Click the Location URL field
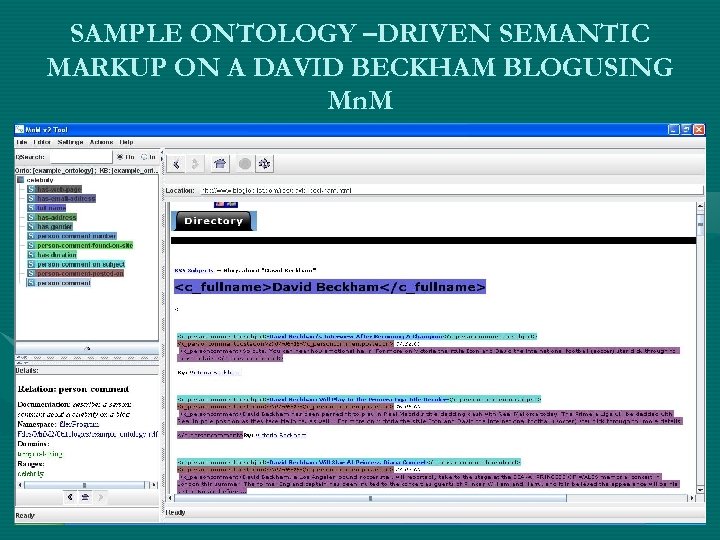This screenshot has width=720, height=540. click(452, 190)
